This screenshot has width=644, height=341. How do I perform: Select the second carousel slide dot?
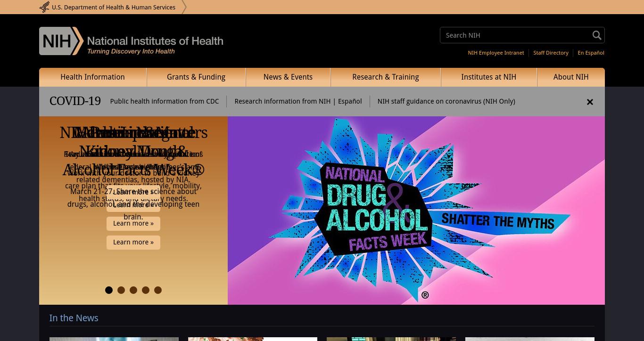coord(121,290)
